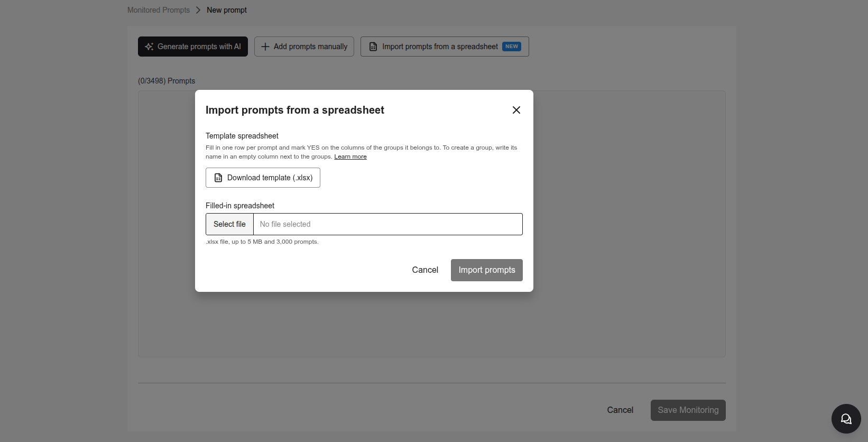Cancel the import dialog

pyautogui.click(x=425, y=270)
